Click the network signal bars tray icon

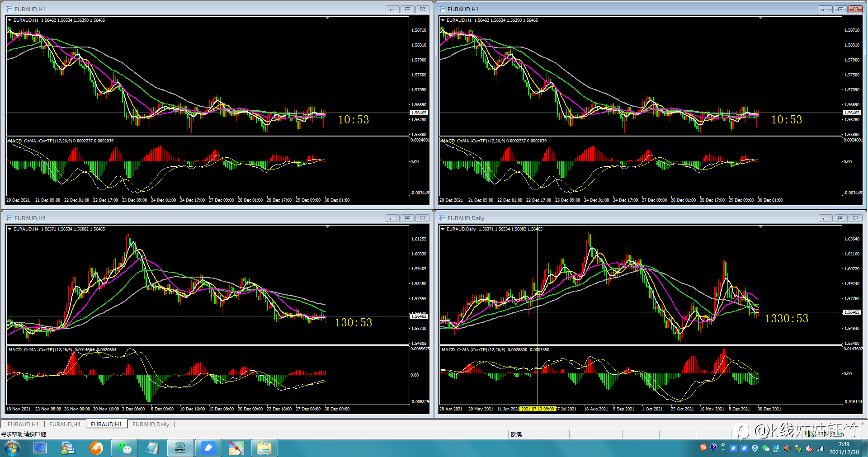click(820, 448)
